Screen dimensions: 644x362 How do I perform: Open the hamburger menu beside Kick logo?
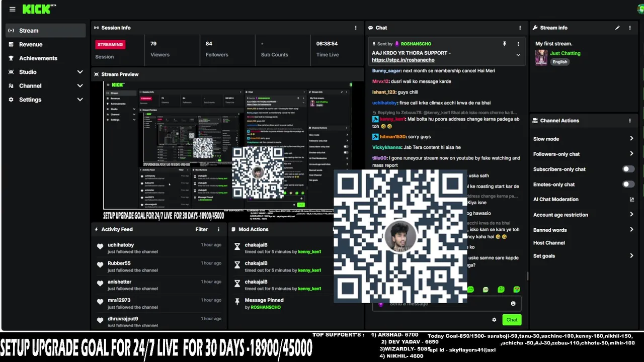tap(12, 9)
